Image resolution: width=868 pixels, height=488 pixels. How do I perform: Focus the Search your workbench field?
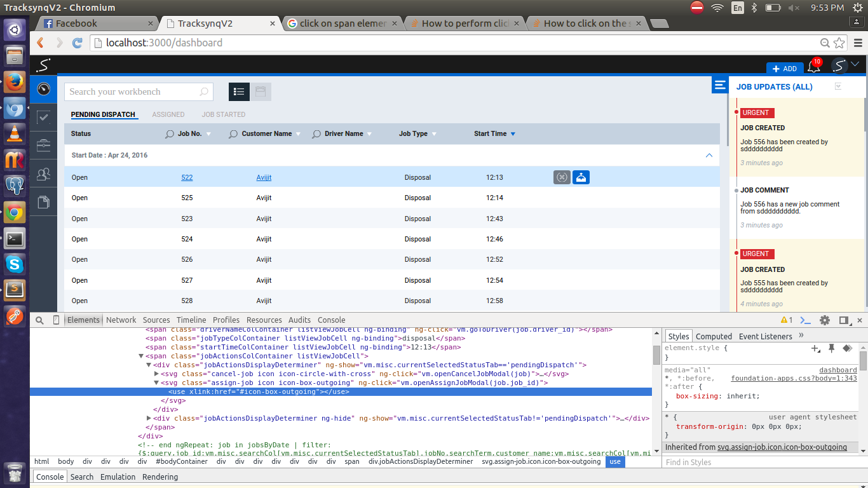(x=139, y=91)
